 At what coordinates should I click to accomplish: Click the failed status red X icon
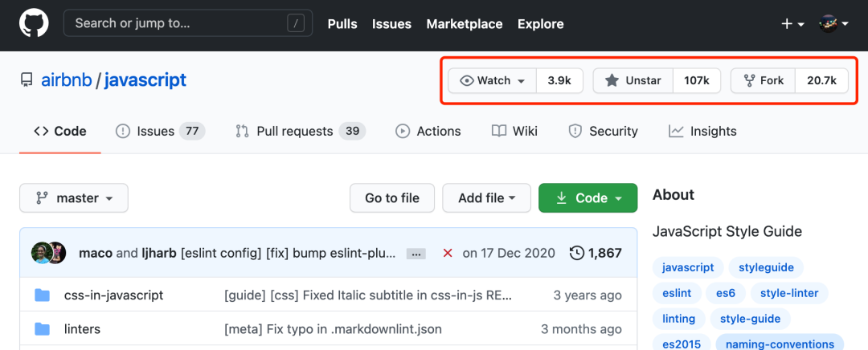448,253
